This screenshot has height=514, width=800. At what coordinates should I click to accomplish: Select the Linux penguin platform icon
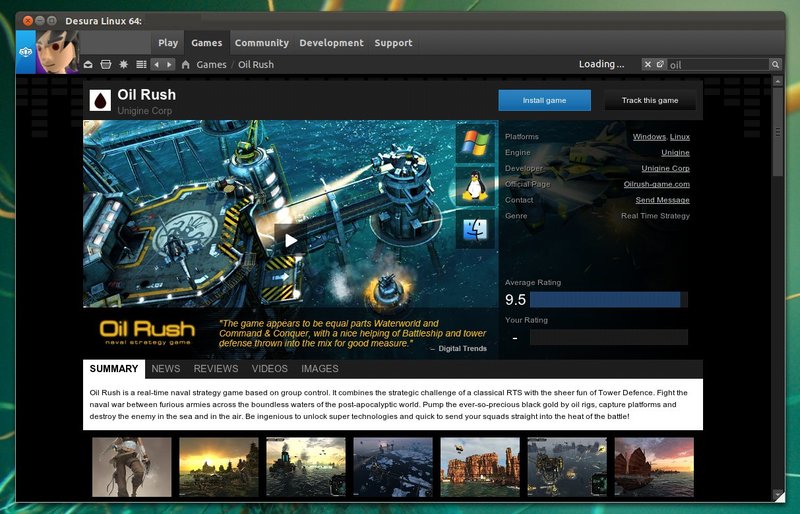pyautogui.click(x=475, y=186)
